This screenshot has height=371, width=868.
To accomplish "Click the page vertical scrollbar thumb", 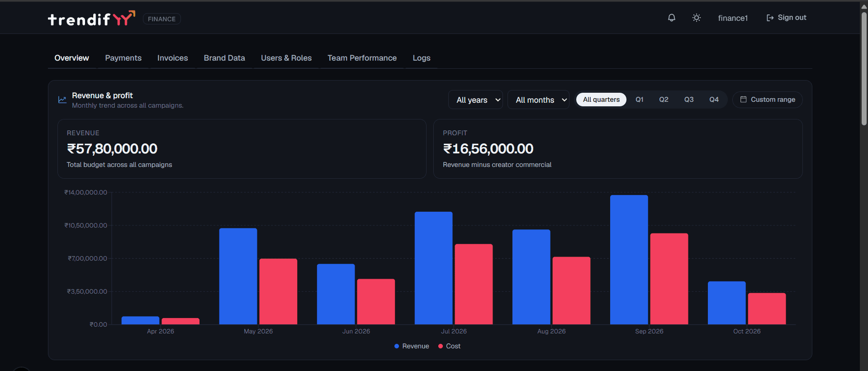I will tap(864, 68).
